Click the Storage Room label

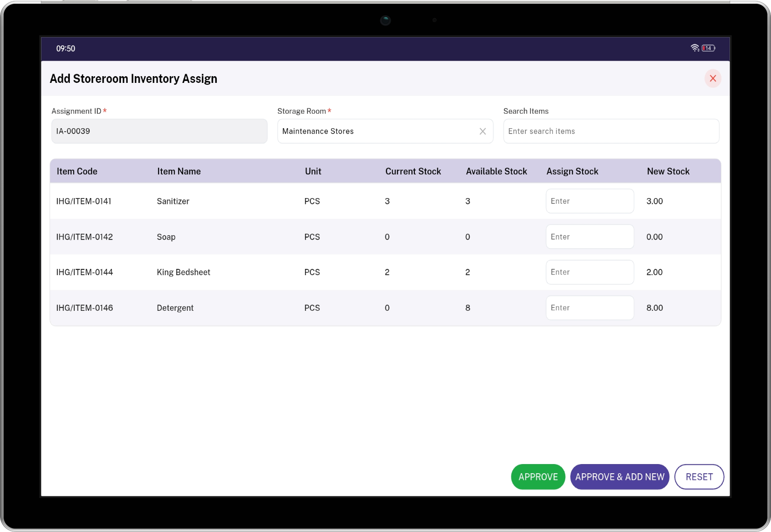(302, 111)
